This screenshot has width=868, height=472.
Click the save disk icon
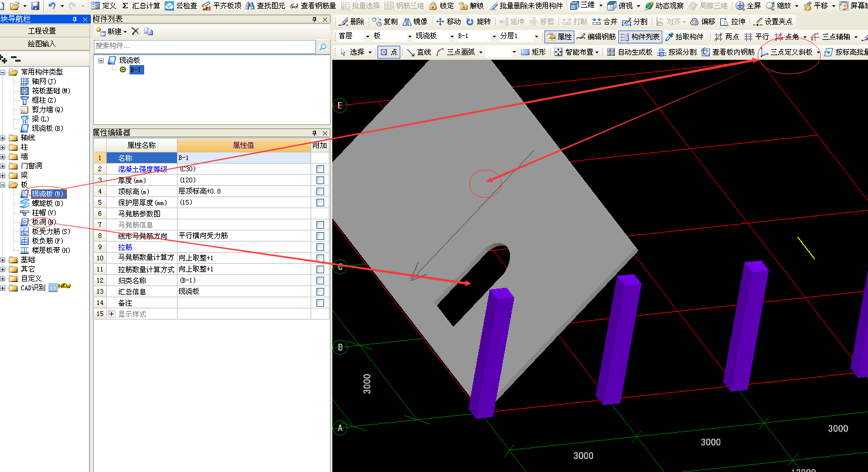[x=35, y=5]
